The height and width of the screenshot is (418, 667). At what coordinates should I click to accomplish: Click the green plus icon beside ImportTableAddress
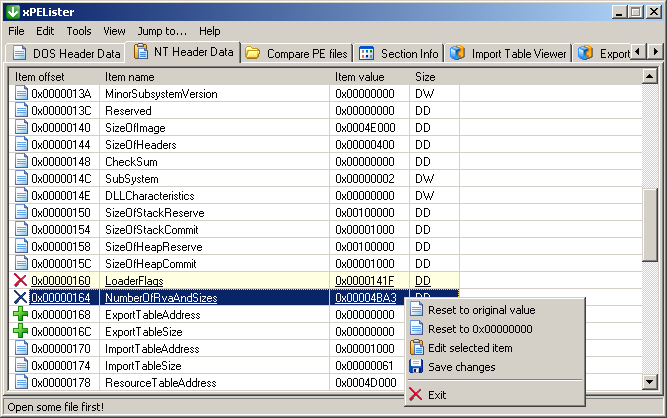(x=20, y=349)
